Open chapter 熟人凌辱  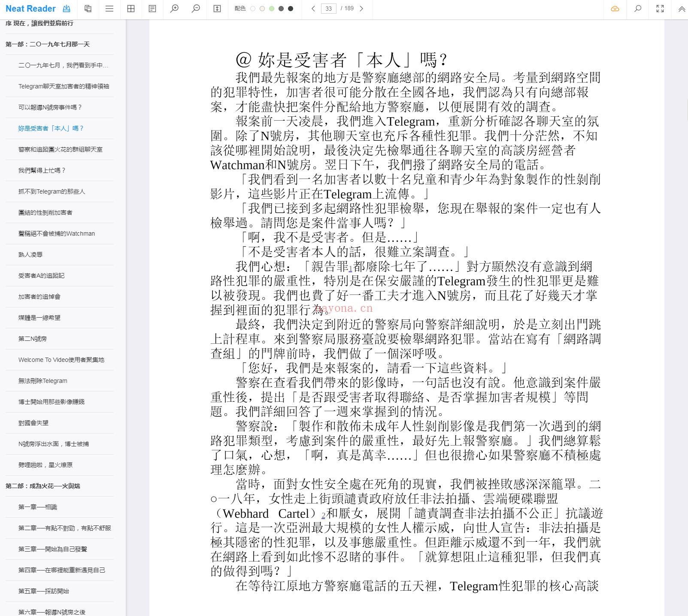tap(30, 255)
